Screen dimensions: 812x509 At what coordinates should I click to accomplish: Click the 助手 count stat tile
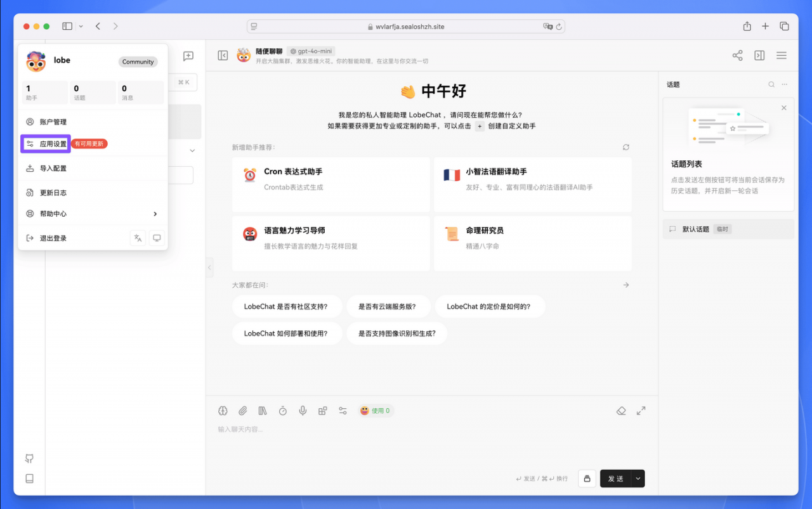(45, 93)
